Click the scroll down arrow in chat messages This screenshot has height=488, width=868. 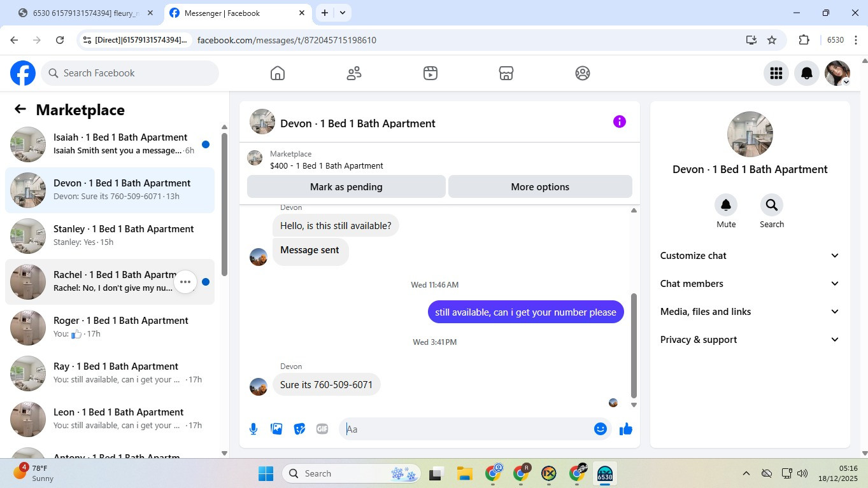(634, 405)
